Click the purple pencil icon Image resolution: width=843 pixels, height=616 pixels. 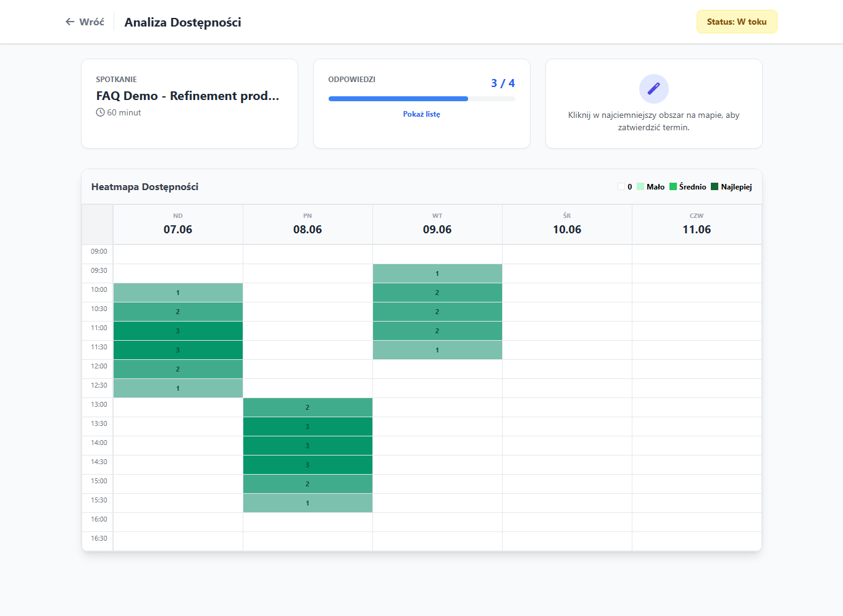click(x=653, y=89)
